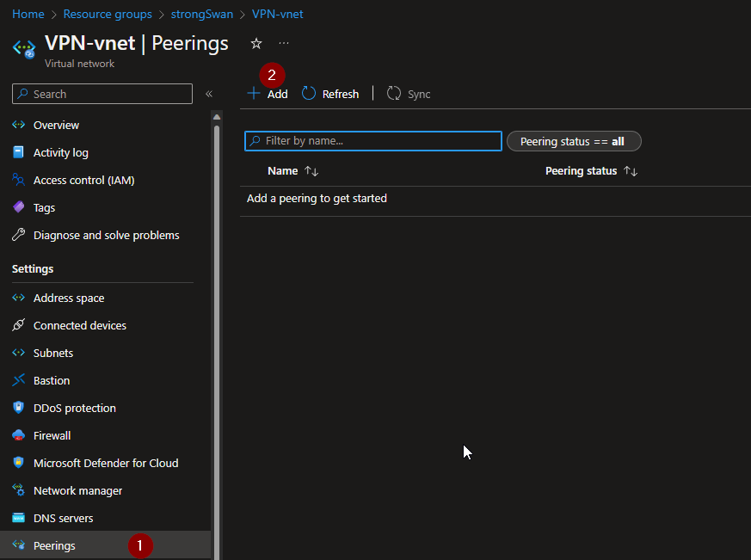Click the DDoS protection shield icon

[x=18, y=407]
